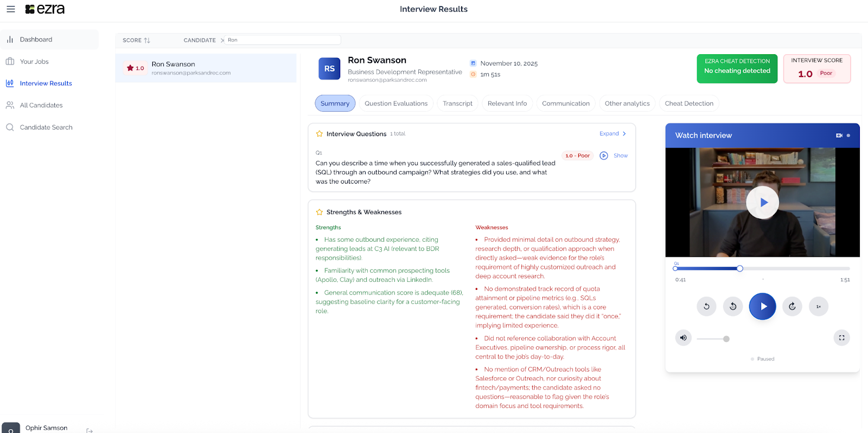Click the candidate search field containing Ron
868x433 pixels.
tap(282, 40)
